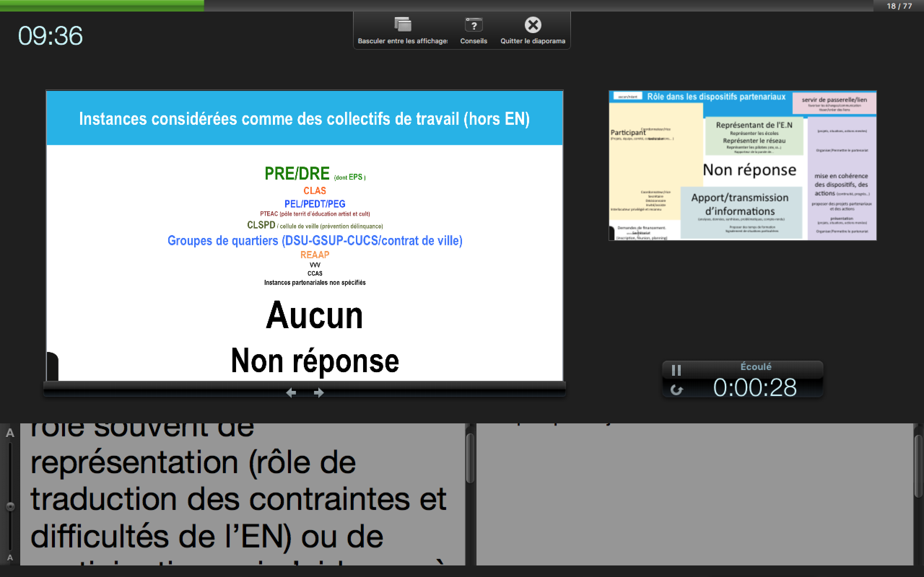Select the next slide thumbnail preview

tap(742, 165)
